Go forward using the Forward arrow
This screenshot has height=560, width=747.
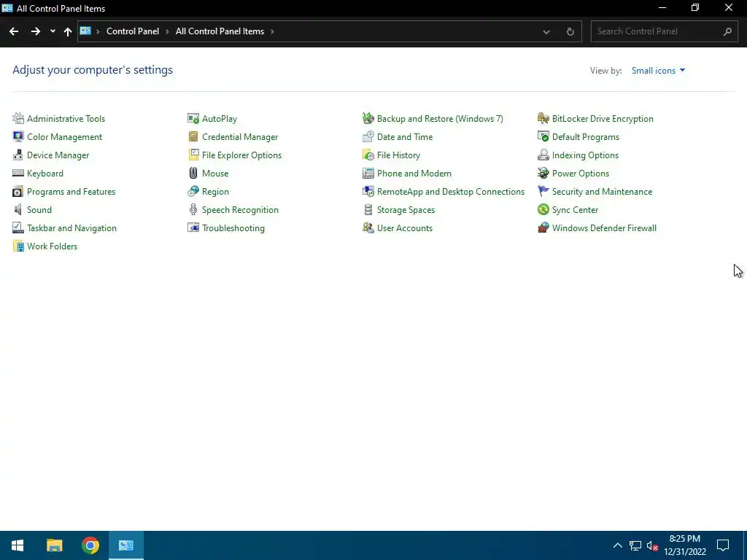pyautogui.click(x=35, y=31)
